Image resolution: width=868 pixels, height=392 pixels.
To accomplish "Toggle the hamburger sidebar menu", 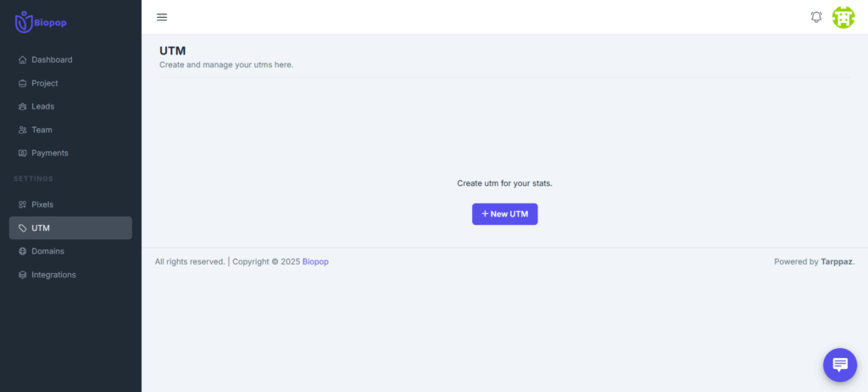I will (x=162, y=17).
